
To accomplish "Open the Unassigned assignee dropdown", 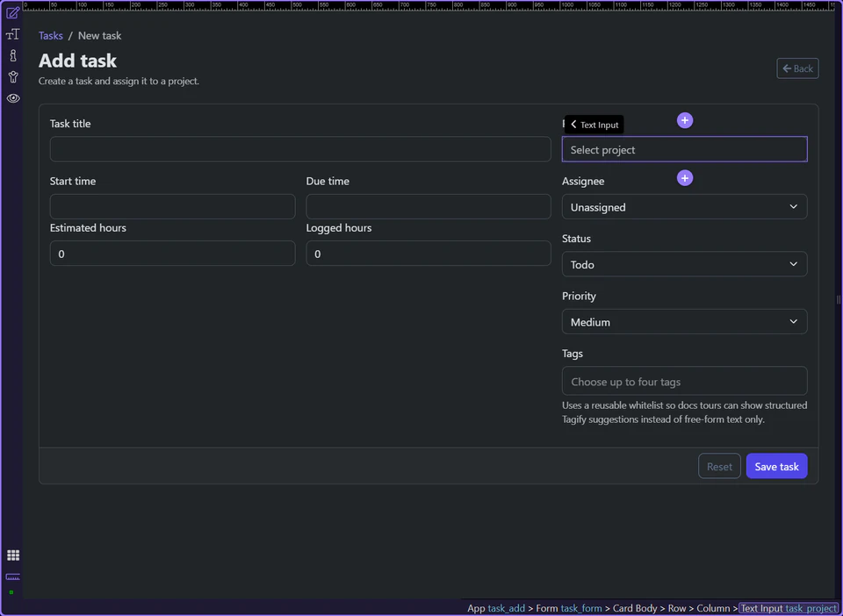I will [x=684, y=206].
